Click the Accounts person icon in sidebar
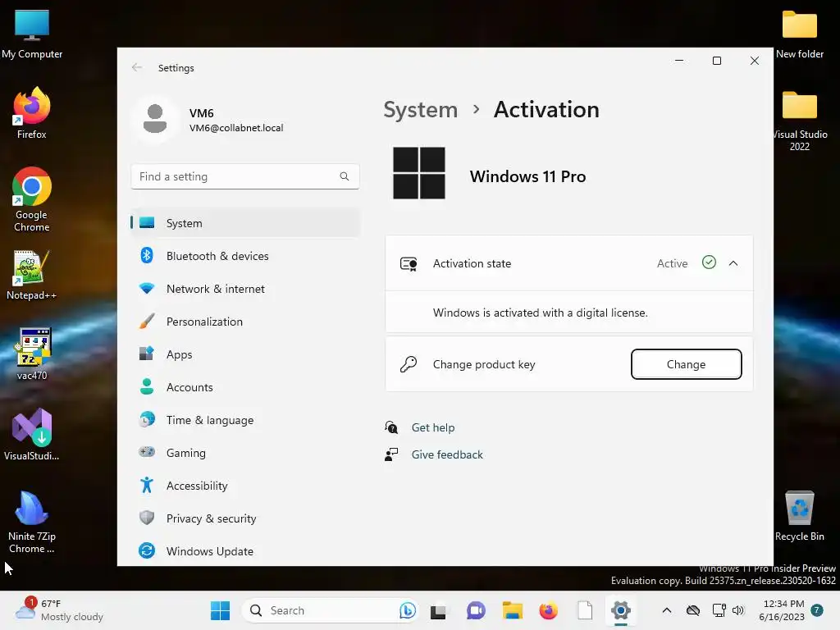The height and width of the screenshot is (630, 840). pyautogui.click(x=147, y=386)
